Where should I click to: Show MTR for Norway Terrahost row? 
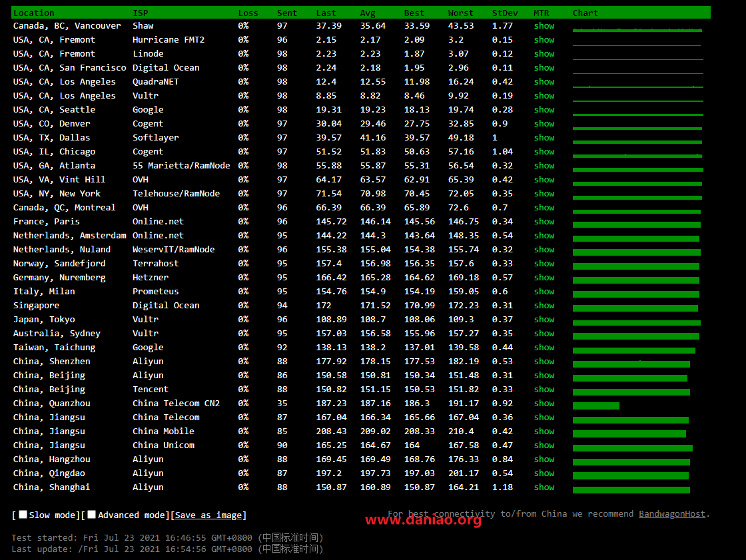pos(544,264)
